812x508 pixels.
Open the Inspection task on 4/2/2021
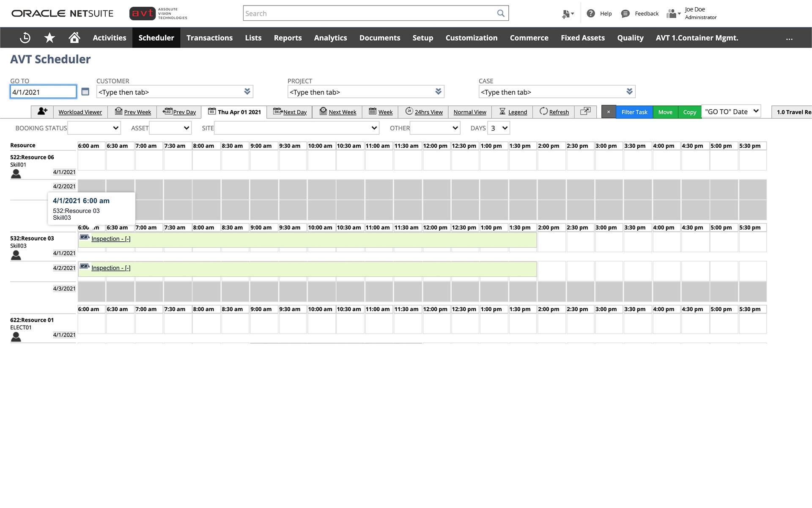111,268
